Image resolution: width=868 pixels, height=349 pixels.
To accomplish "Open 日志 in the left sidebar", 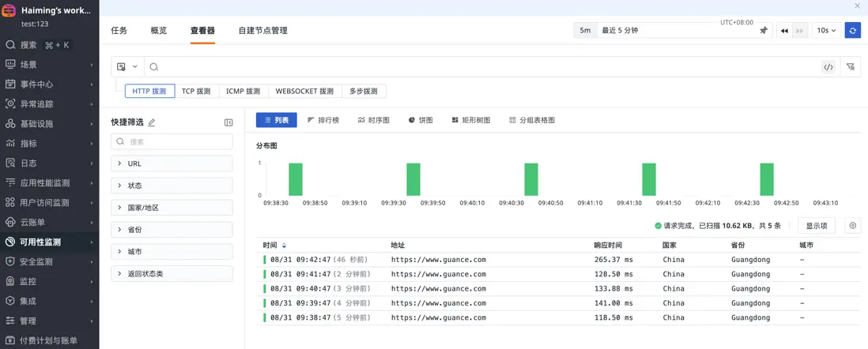I will (28, 163).
